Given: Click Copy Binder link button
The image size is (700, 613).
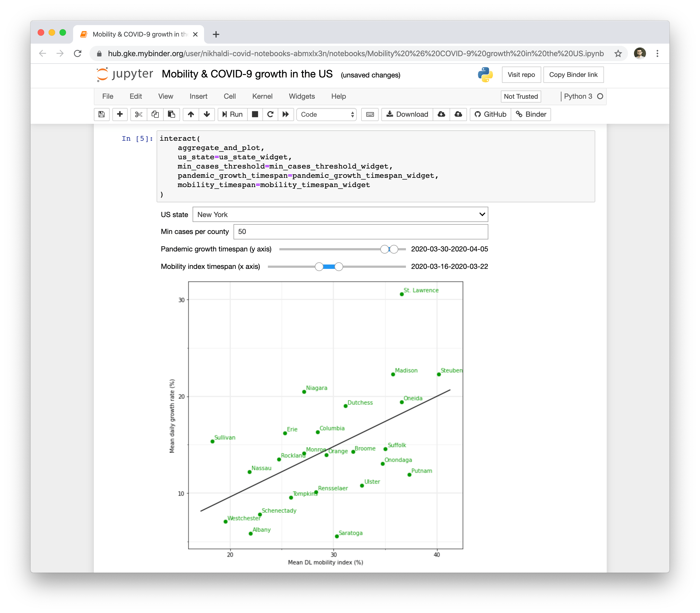Looking at the screenshot, I should coord(573,74).
